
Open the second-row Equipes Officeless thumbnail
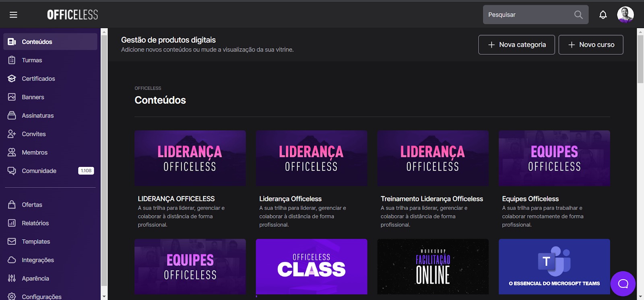pyautogui.click(x=190, y=267)
